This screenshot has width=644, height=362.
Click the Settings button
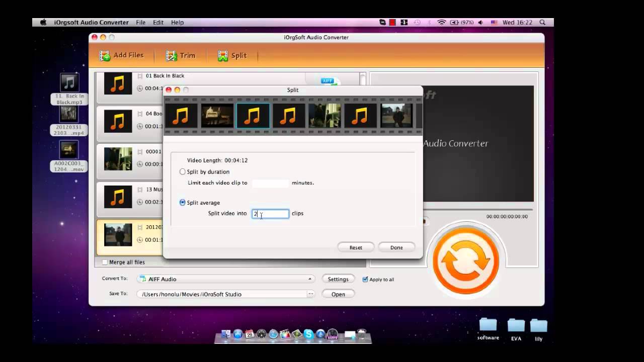[338, 279]
